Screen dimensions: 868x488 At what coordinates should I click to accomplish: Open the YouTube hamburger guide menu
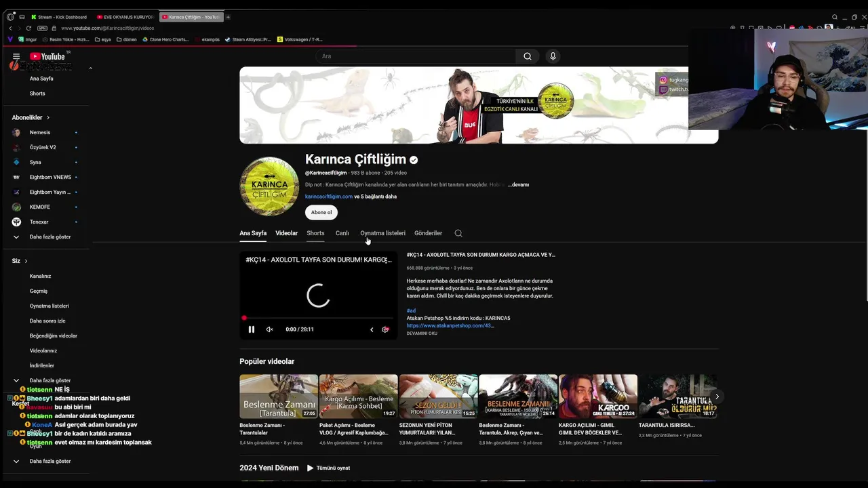pos(16,56)
